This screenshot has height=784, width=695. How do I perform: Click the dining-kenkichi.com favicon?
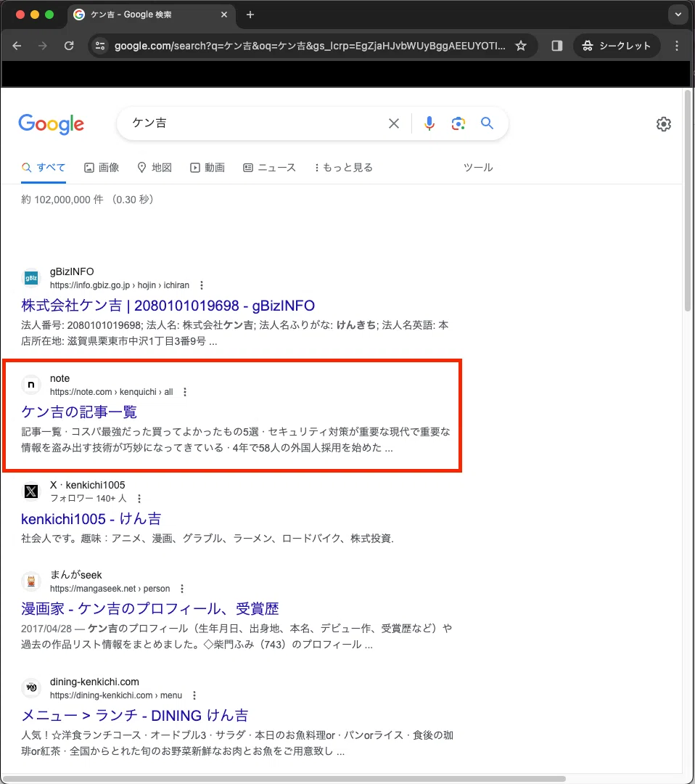pyautogui.click(x=31, y=688)
